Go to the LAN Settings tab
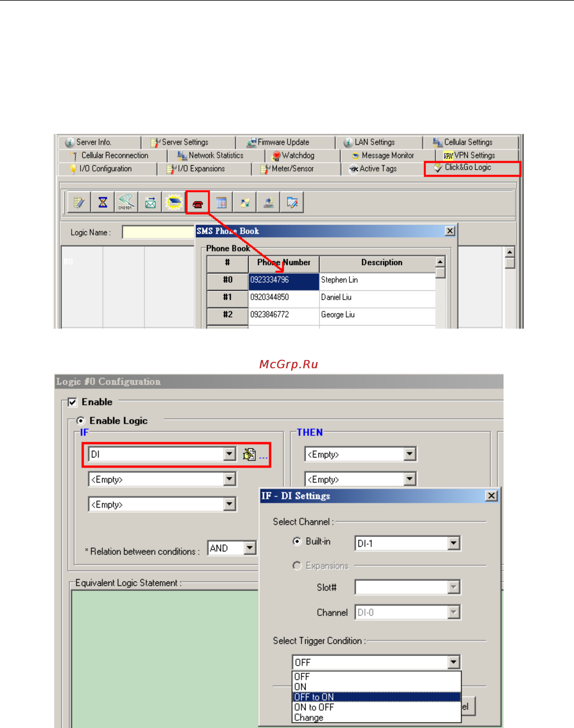The width and height of the screenshot is (574, 728). coord(379,142)
